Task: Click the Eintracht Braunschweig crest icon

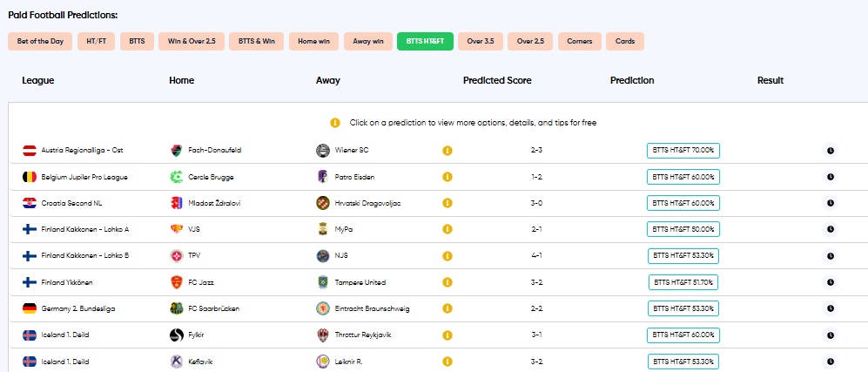Action: coord(322,309)
